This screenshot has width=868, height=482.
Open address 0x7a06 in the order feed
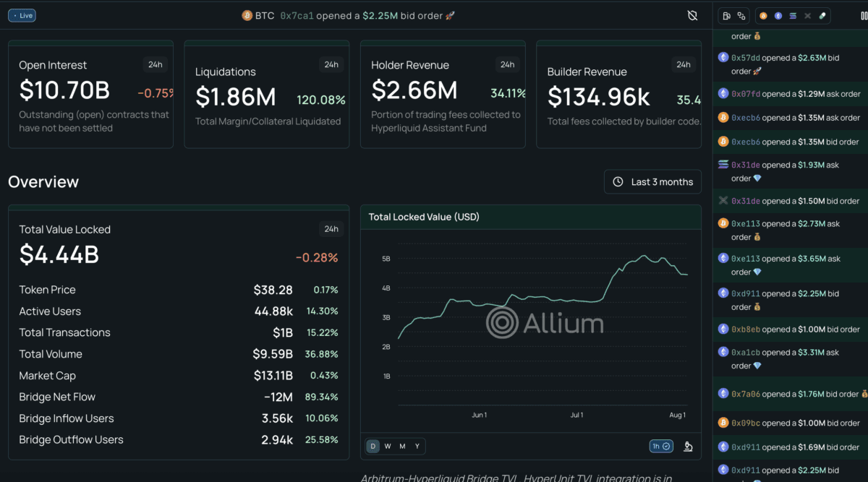[746, 394]
